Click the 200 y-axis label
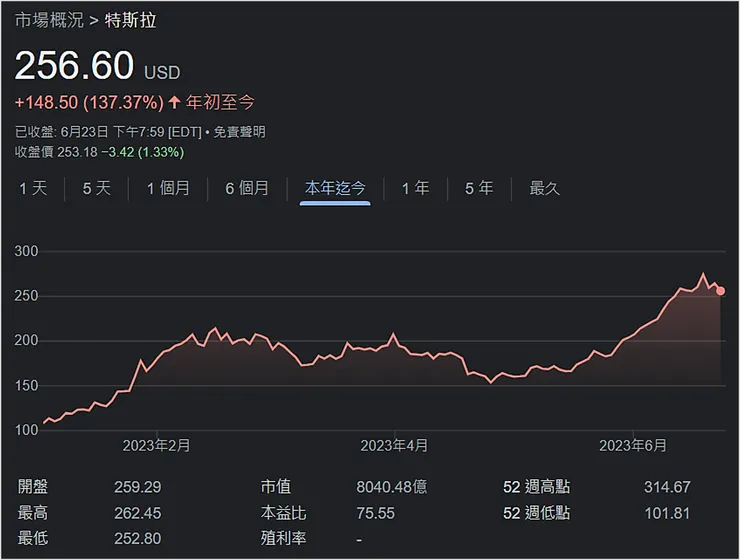The image size is (740, 560). (26, 341)
